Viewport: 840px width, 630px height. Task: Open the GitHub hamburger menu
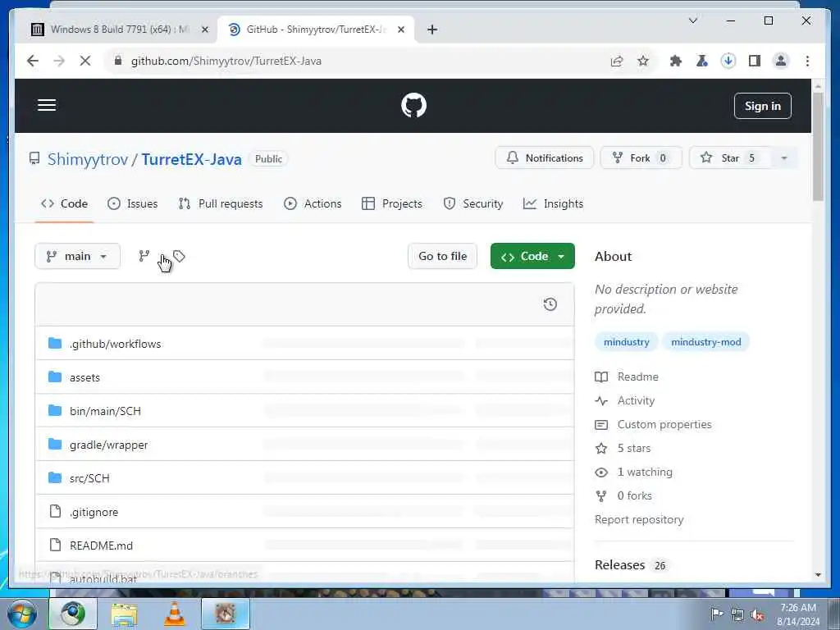47,105
